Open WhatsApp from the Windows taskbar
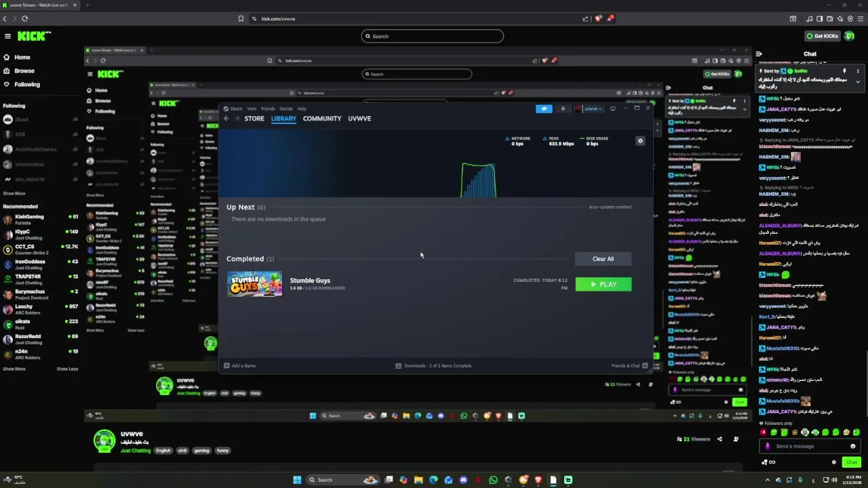This screenshot has width=868, height=488. (493, 480)
